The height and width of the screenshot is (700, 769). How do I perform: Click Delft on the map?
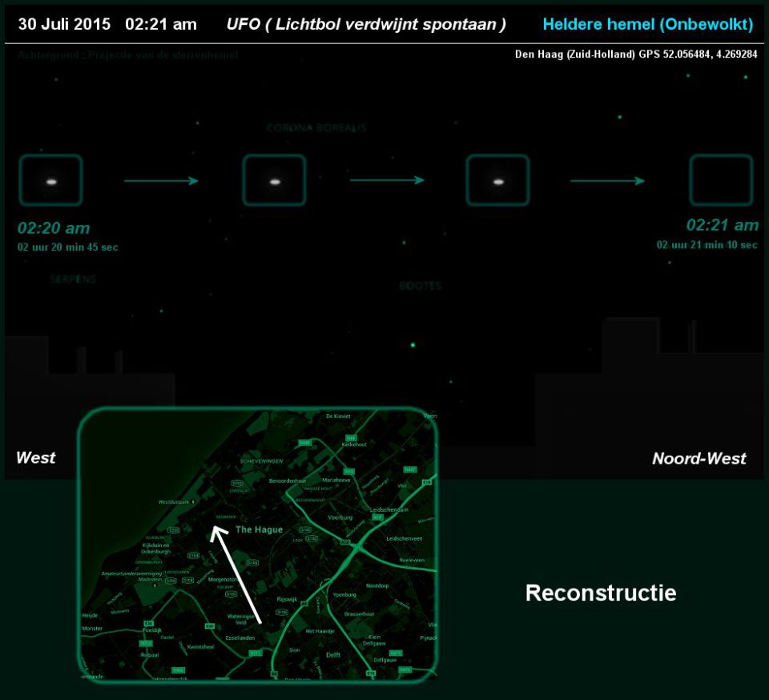click(x=332, y=654)
